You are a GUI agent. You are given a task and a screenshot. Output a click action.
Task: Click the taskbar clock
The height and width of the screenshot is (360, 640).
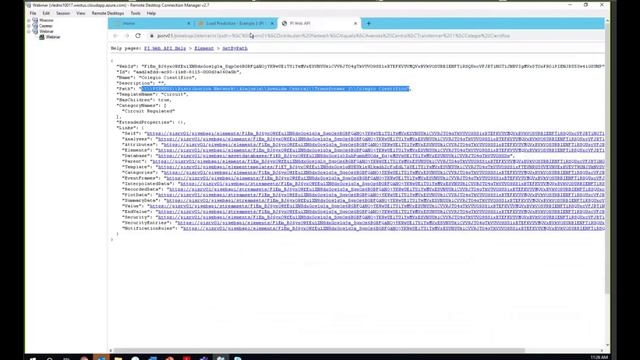[599, 357]
